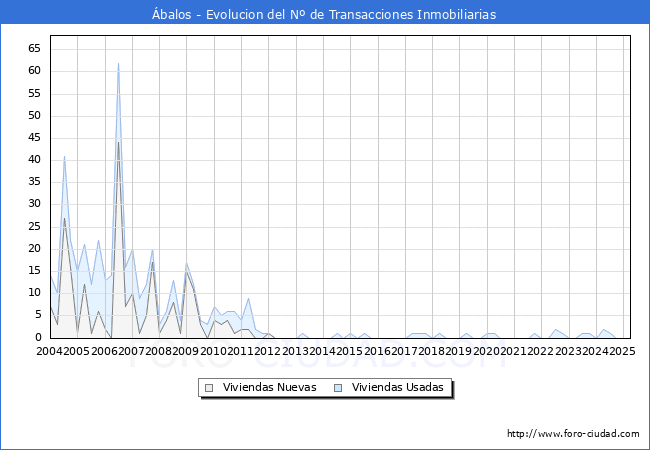The width and height of the screenshot is (650, 450).
Task: Click the x-axis year label 2008
Action: [x=158, y=351]
